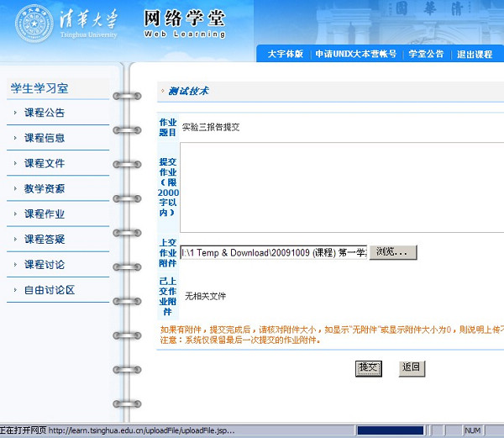Open 课程答疑 in the sidebar
The height and width of the screenshot is (438, 504).
[45, 240]
